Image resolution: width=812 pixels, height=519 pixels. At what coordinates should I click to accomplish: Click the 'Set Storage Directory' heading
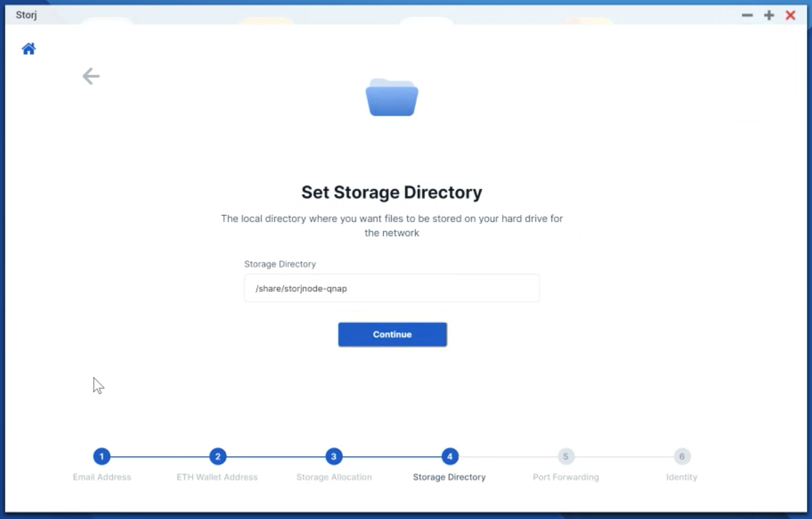(392, 192)
